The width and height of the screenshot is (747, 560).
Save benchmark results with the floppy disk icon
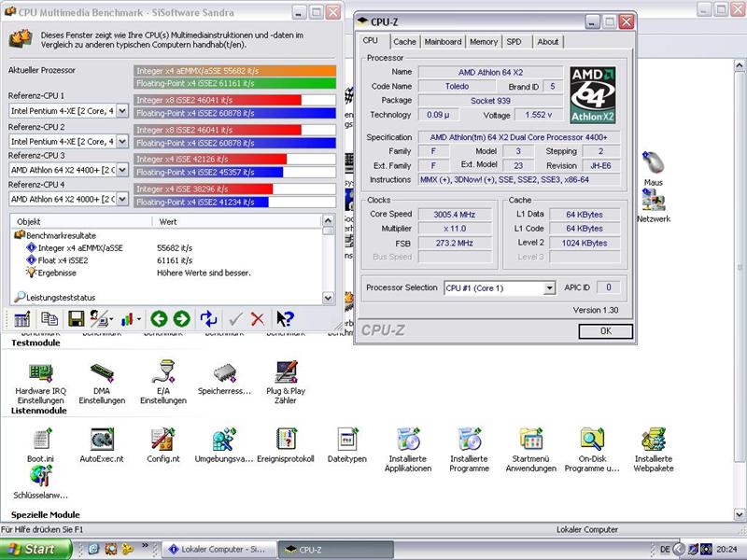[77, 319]
